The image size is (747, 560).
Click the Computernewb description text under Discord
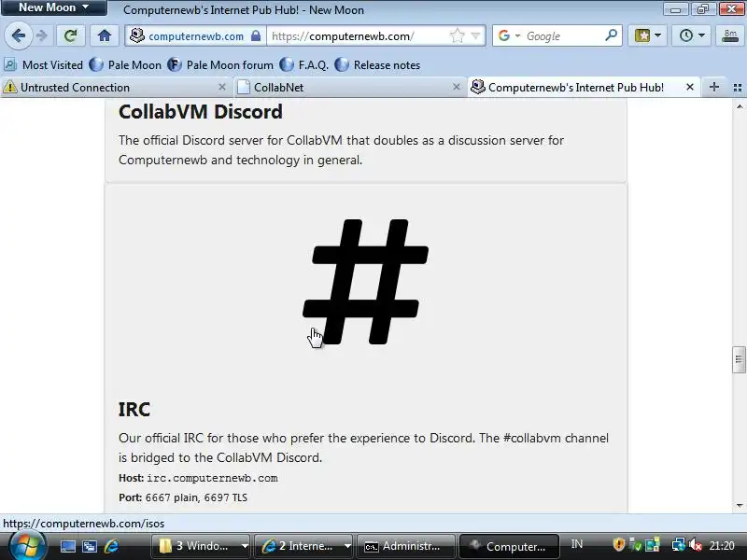point(341,150)
